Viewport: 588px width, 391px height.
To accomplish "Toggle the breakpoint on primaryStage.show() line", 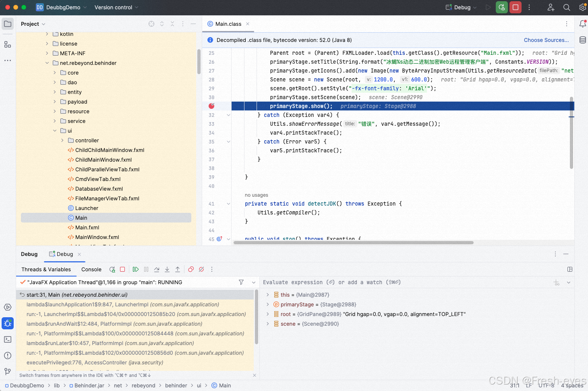I will coord(211,106).
